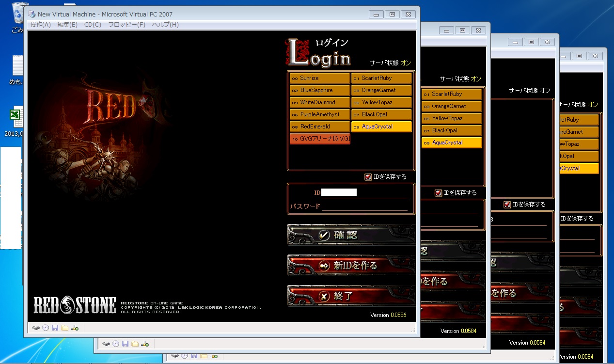
Task: Click サーバ状態 オフ text in third window
Action: point(529,91)
